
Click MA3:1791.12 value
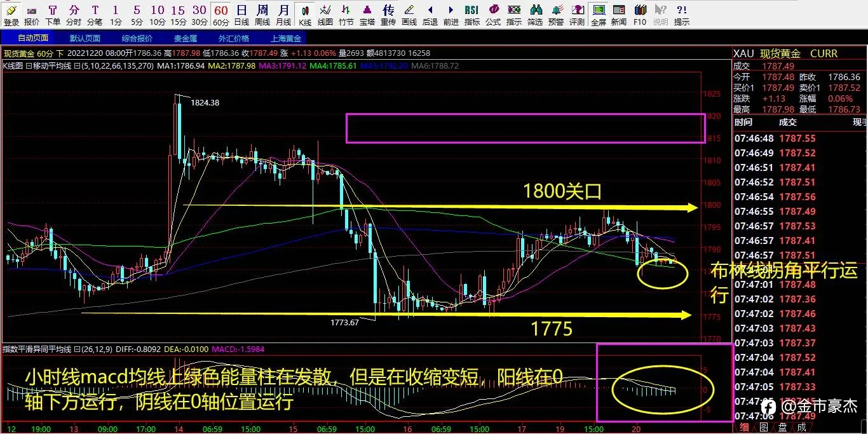[282, 65]
